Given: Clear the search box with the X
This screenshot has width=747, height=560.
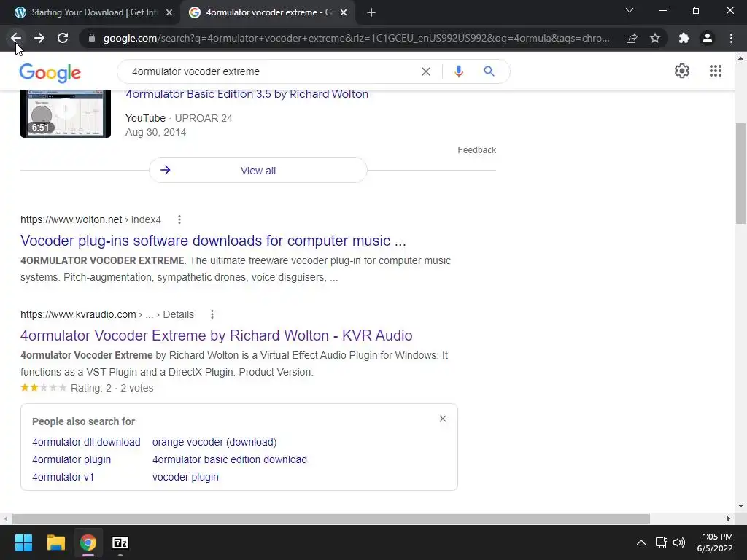Looking at the screenshot, I should [426, 71].
